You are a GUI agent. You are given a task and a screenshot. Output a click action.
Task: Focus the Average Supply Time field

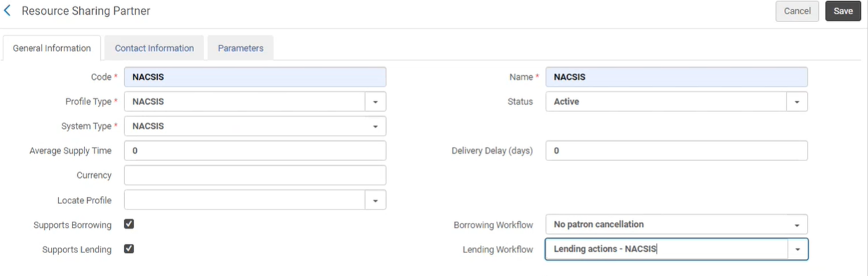point(255,151)
